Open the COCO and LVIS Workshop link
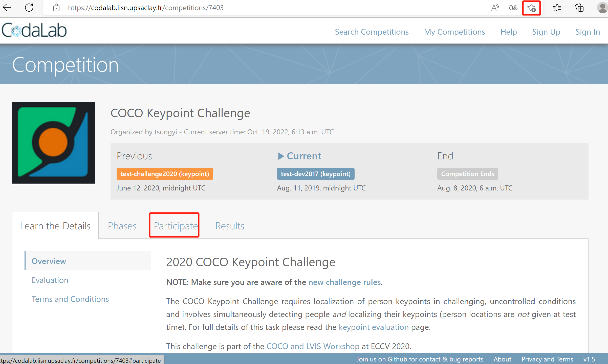This screenshot has height=364, width=608. tap(313, 346)
